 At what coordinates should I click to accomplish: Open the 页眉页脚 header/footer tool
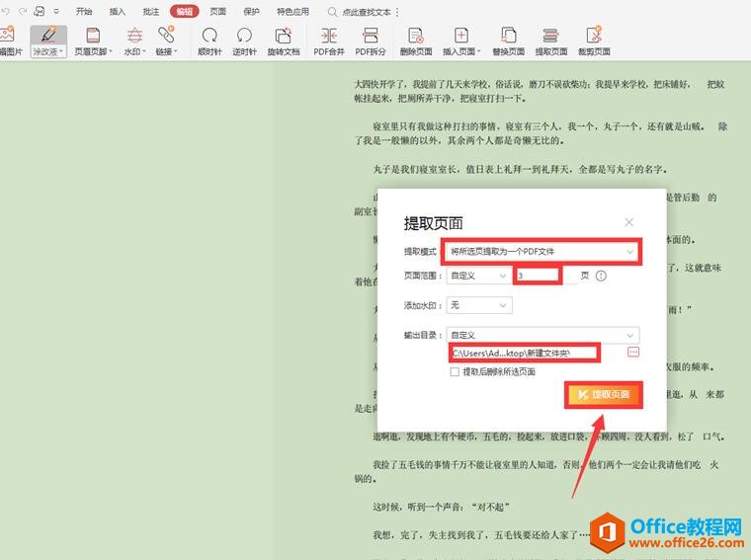[x=93, y=36]
